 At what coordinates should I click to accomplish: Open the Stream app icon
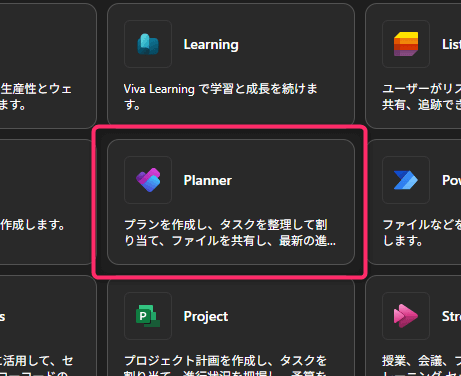click(406, 316)
